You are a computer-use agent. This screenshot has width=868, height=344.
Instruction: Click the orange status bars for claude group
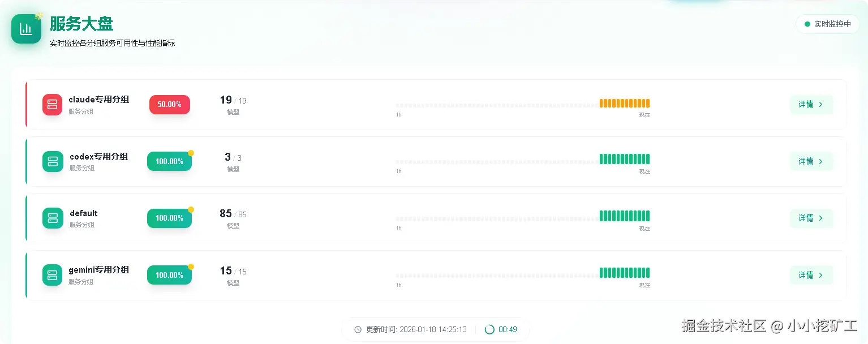[x=625, y=104]
